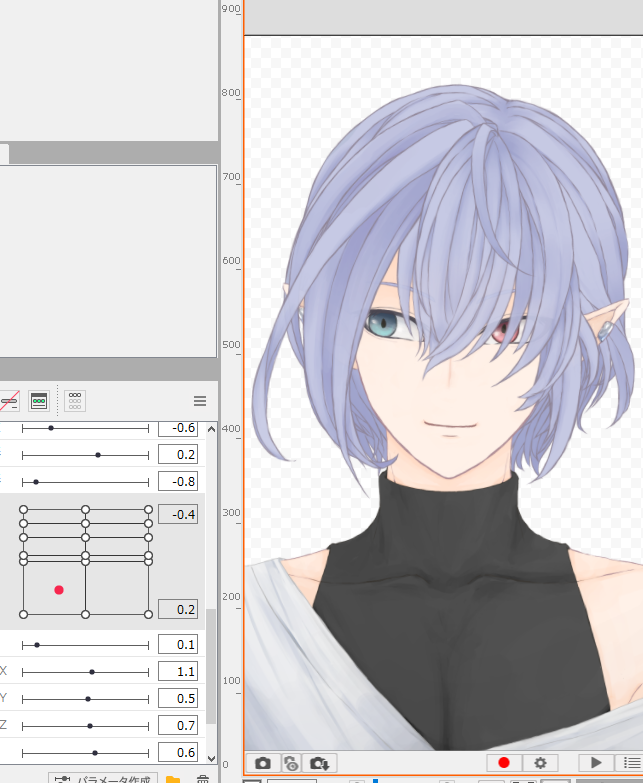
Task: Open the list icon right of play button
Action: [x=631, y=763]
